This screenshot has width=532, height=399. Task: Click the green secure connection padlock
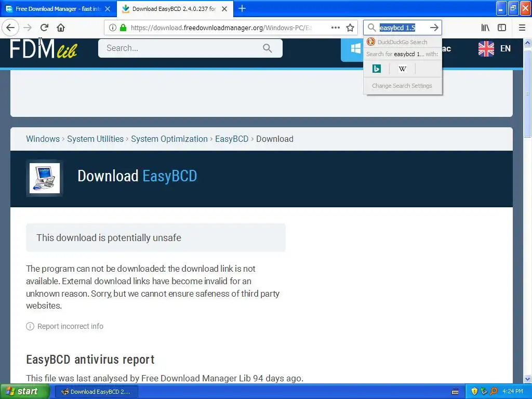(123, 28)
